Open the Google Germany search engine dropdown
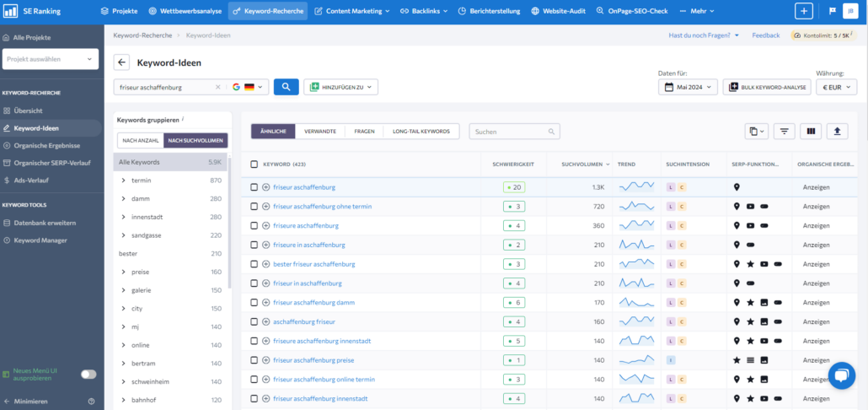Viewport: 868px width, 410px height. (247, 87)
